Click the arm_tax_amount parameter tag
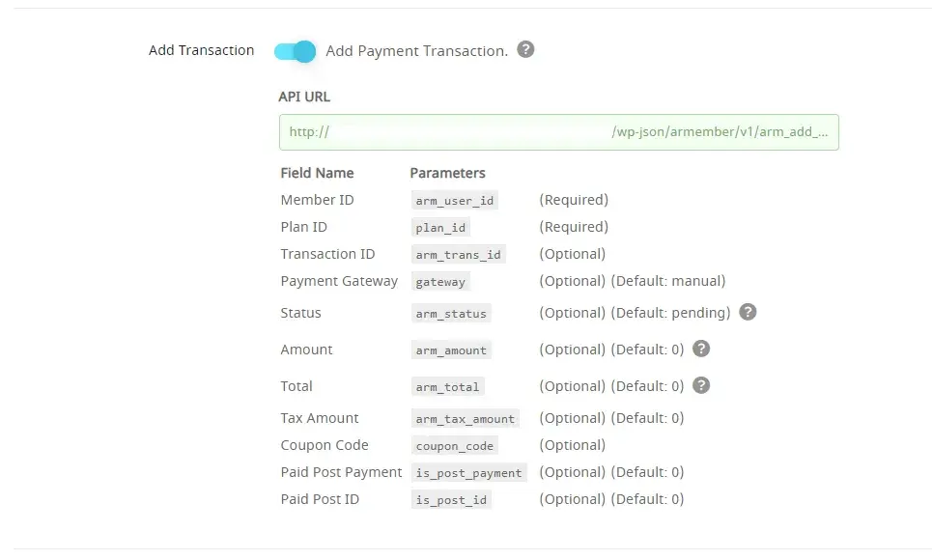Viewport: 932px width, 560px height. [x=465, y=419]
